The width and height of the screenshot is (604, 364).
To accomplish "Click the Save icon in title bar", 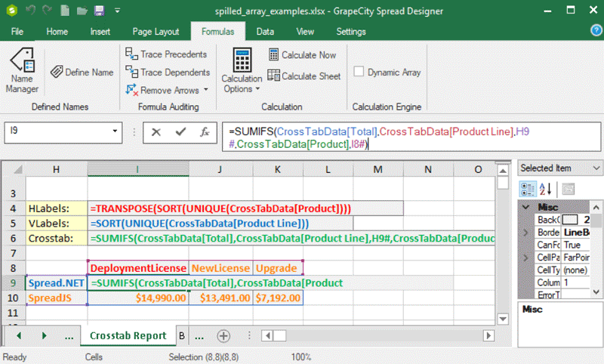I will (x=100, y=11).
